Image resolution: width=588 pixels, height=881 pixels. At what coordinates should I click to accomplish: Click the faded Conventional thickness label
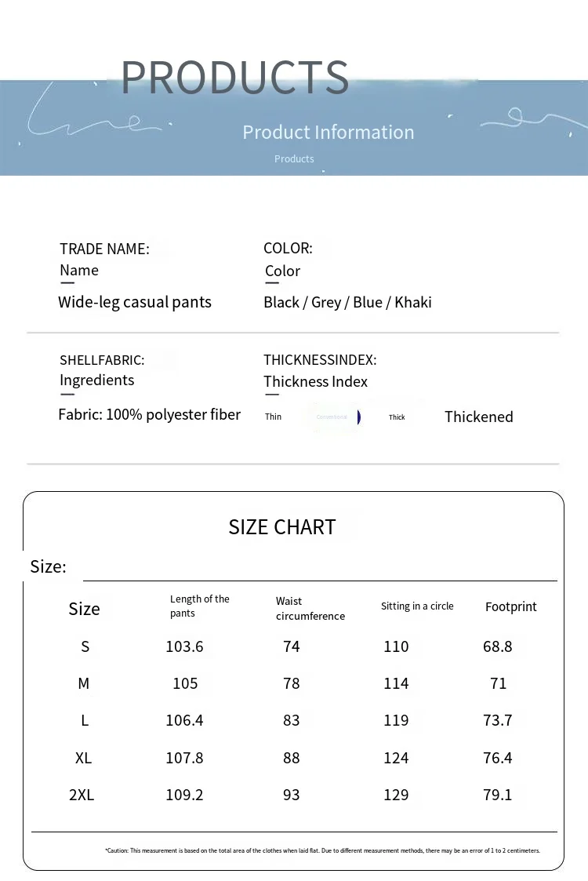332,417
